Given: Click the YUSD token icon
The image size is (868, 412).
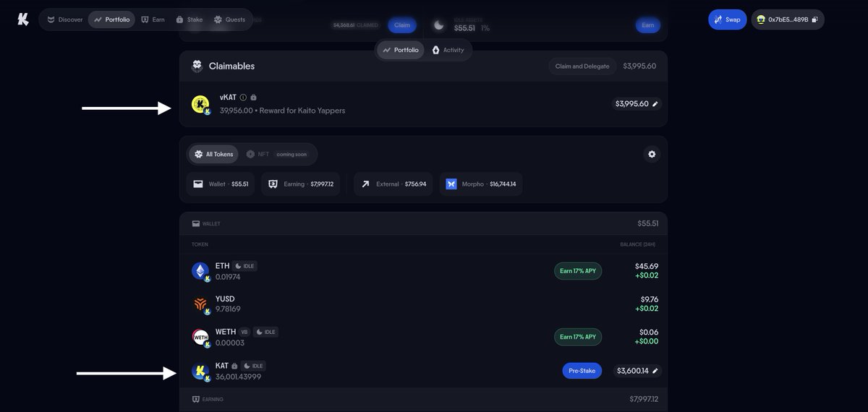Looking at the screenshot, I should click(x=200, y=305).
